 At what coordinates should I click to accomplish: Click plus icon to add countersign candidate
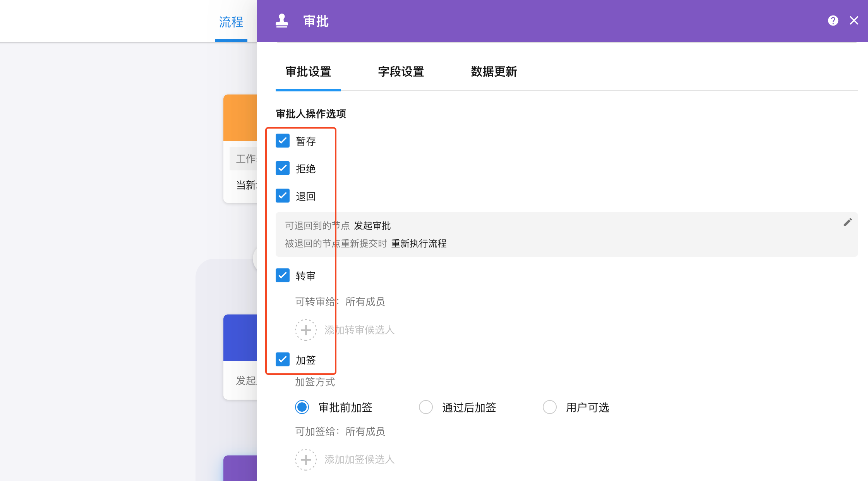coord(306,459)
